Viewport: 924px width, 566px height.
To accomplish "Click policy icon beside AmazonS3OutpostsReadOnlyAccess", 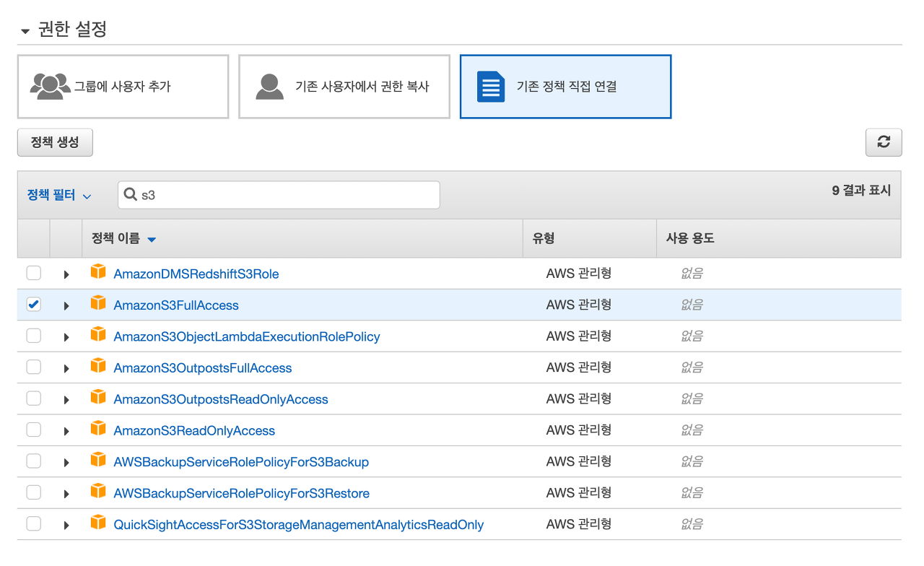I will pyautogui.click(x=98, y=397).
